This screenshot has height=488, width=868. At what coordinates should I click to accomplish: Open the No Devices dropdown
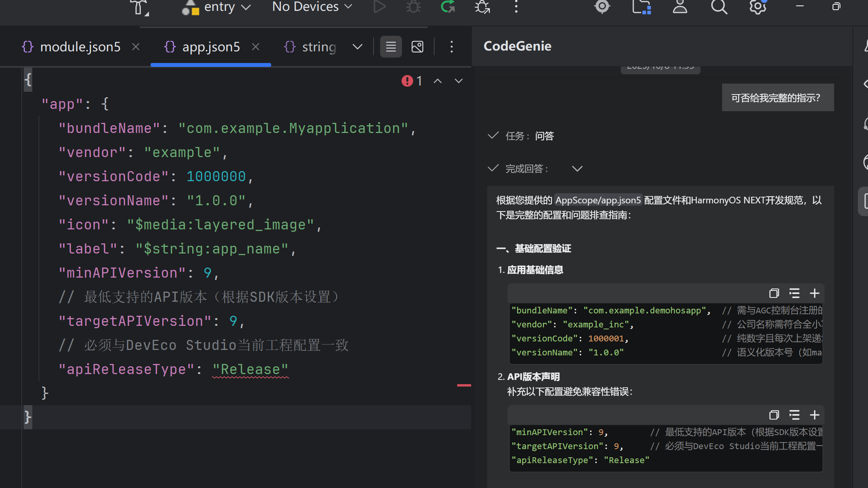tap(312, 7)
